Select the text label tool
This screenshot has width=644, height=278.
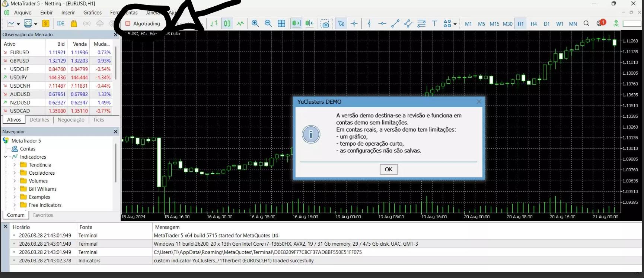(434, 23)
